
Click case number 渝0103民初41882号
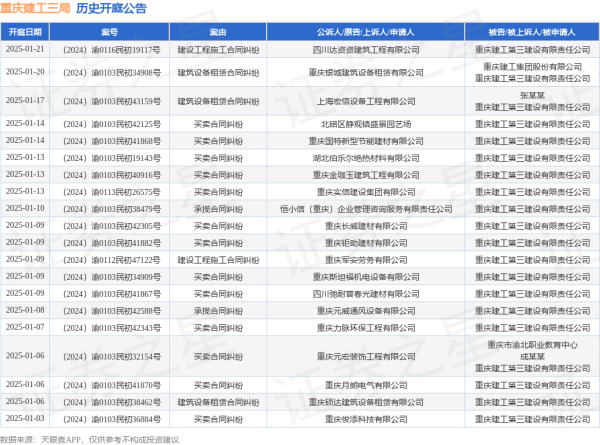coord(112,243)
